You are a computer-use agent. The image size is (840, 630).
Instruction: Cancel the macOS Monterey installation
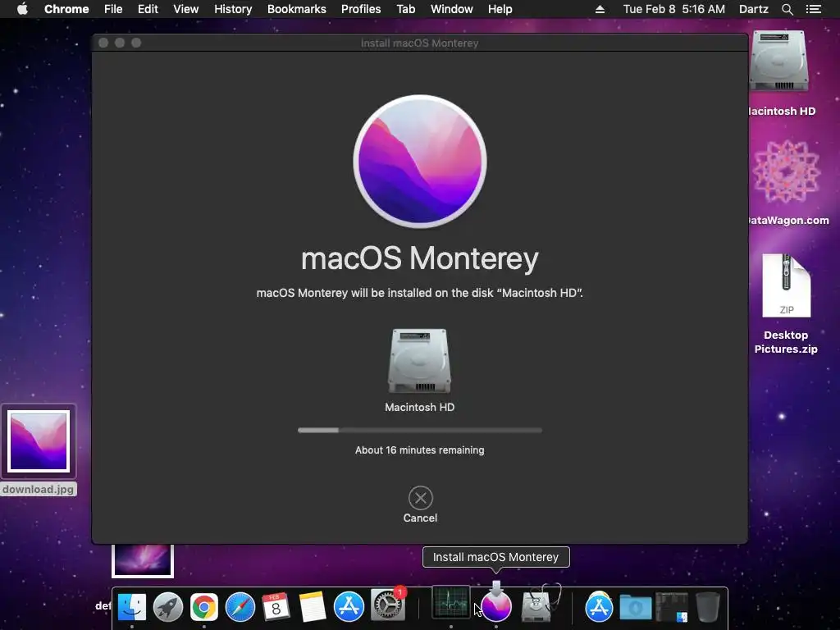tap(420, 504)
